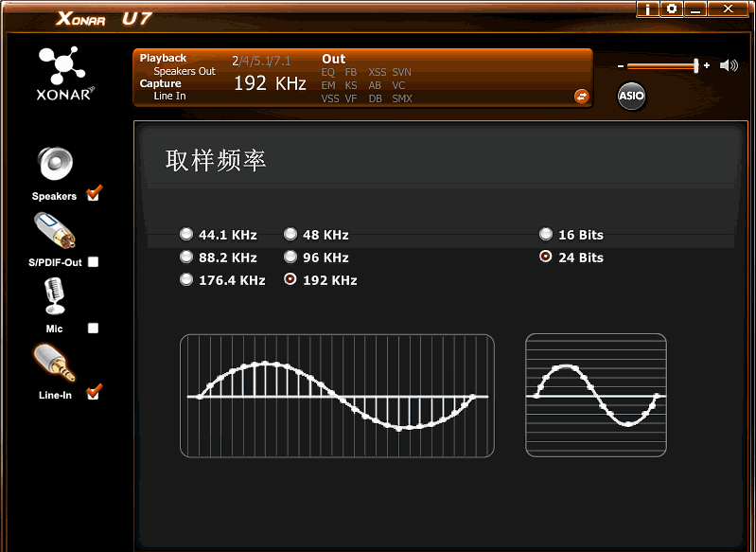Click the EM indicator
The image size is (756, 552).
pyautogui.click(x=328, y=85)
